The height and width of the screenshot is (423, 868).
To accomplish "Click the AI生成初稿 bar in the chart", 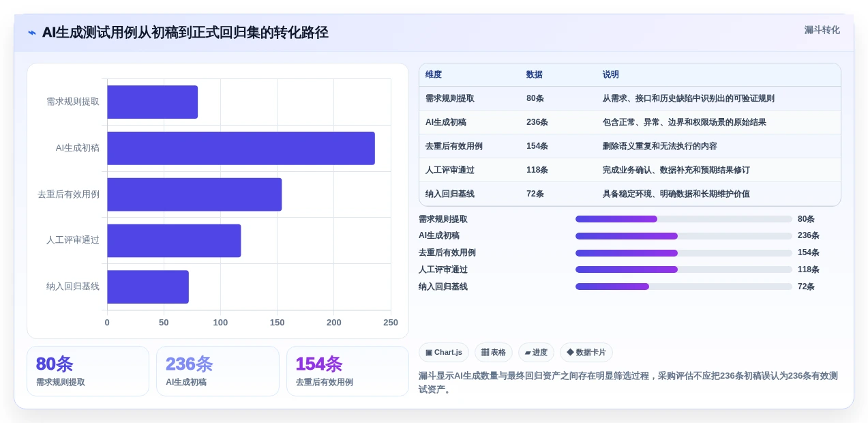I will coord(241,148).
